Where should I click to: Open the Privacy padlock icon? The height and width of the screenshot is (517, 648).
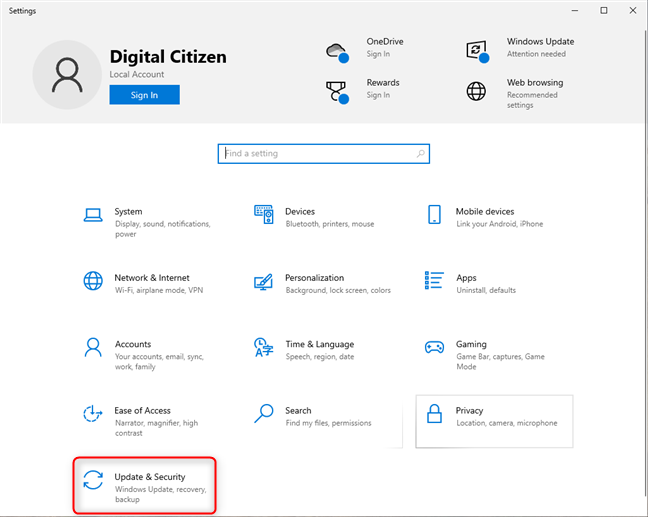[434, 413]
